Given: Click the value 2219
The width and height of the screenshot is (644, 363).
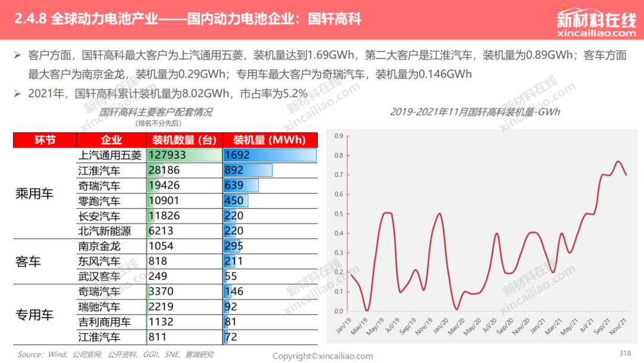Looking at the screenshot, I should (x=161, y=307).
